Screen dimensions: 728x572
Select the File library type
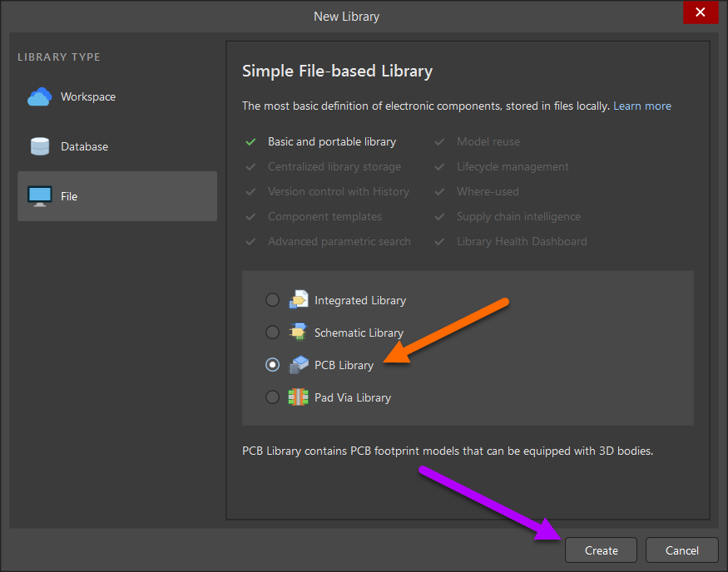click(69, 197)
